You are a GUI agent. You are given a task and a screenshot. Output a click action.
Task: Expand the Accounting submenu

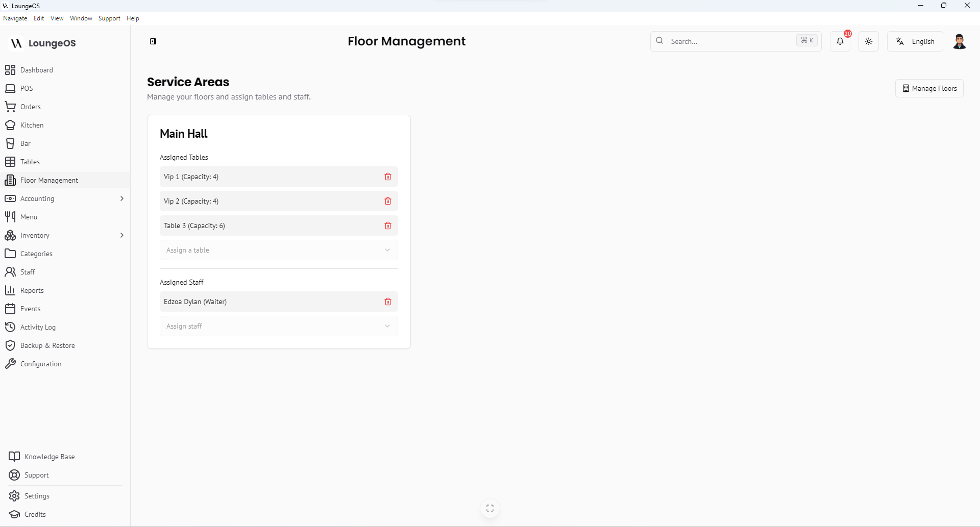click(x=121, y=198)
